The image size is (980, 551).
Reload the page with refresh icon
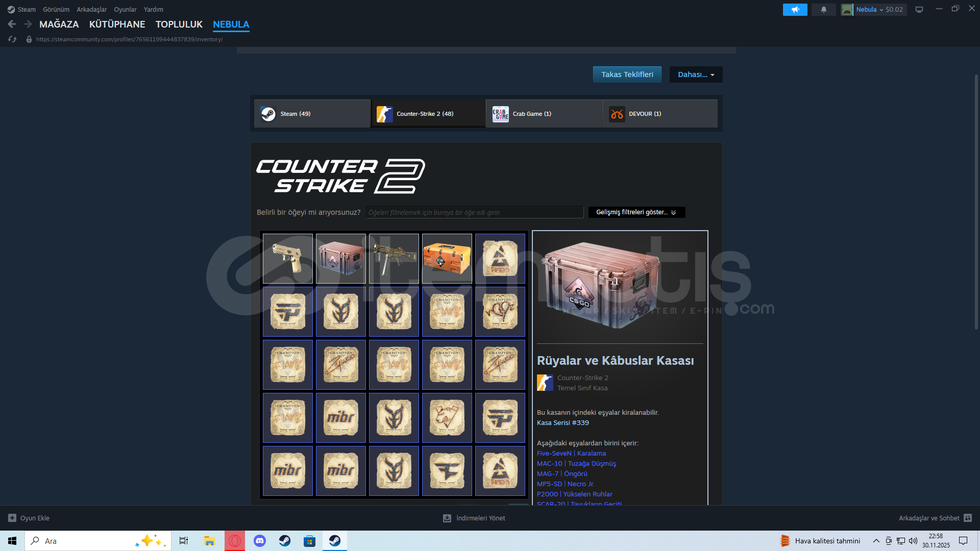point(12,39)
